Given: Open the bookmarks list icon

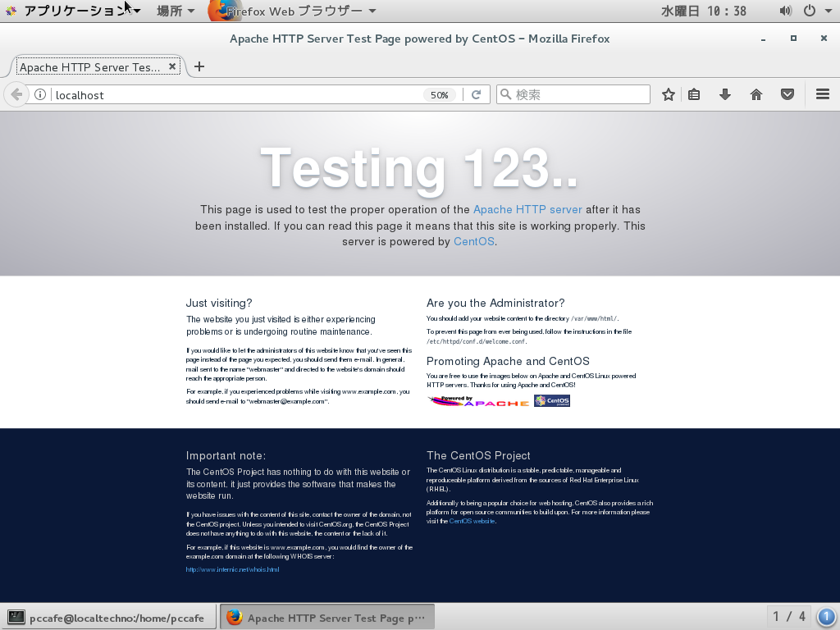Looking at the screenshot, I should tap(694, 95).
